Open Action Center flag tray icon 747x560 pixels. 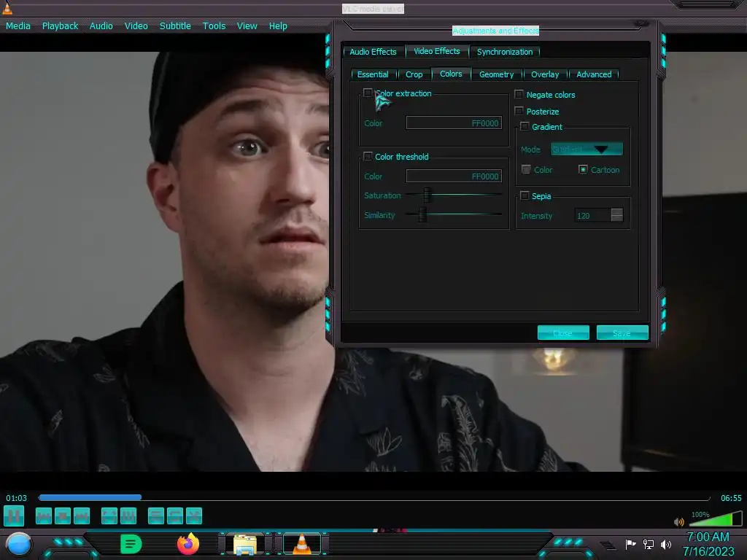[631, 544]
